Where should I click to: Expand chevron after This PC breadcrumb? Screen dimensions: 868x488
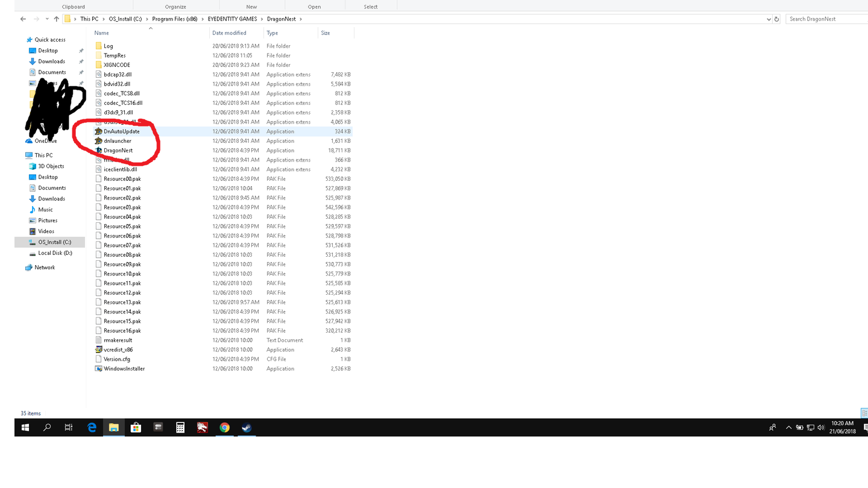[104, 19]
